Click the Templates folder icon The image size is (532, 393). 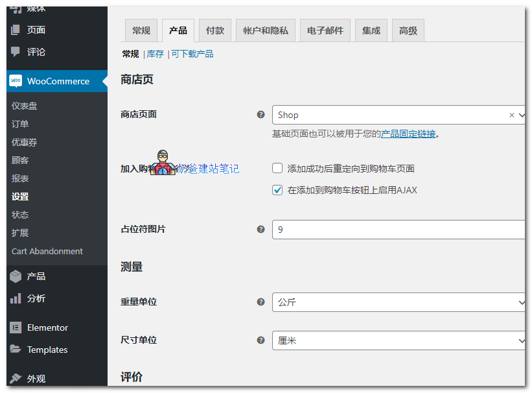[16, 350]
